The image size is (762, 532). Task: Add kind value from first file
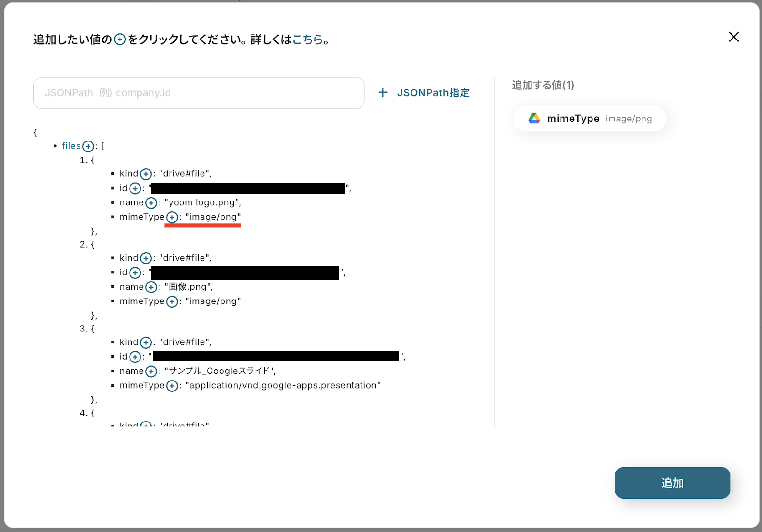(146, 174)
